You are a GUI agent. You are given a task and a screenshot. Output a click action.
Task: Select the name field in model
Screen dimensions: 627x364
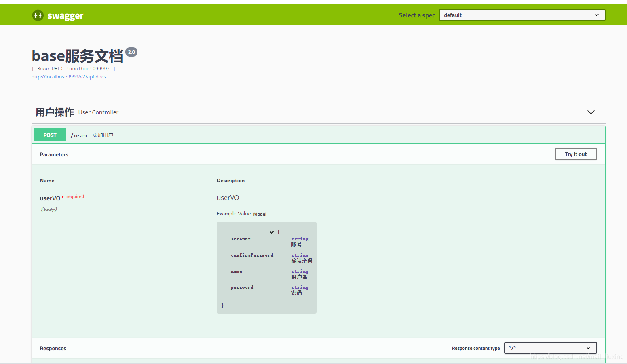pyautogui.click(x=236, y=271)
